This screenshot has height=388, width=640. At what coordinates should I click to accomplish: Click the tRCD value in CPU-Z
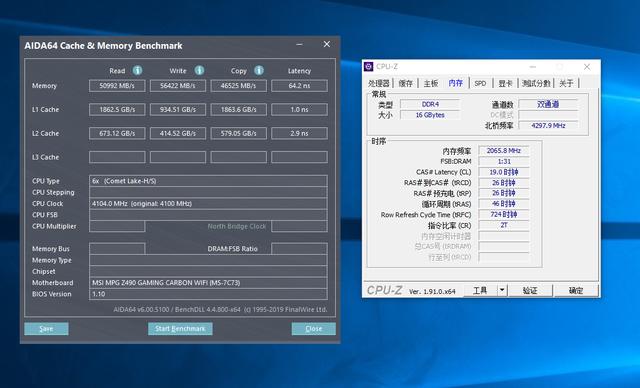click(x=504, y=183)
